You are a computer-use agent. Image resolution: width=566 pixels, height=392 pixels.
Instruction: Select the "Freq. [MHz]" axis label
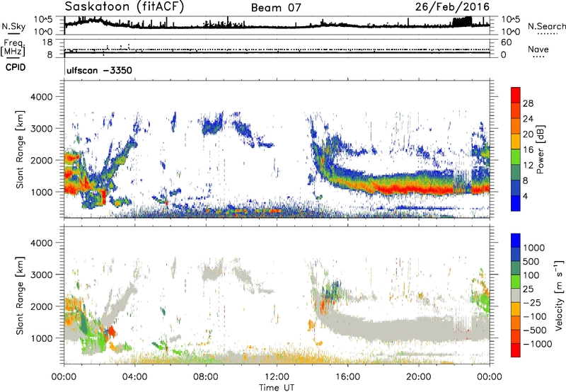click(x=13, y=47)
